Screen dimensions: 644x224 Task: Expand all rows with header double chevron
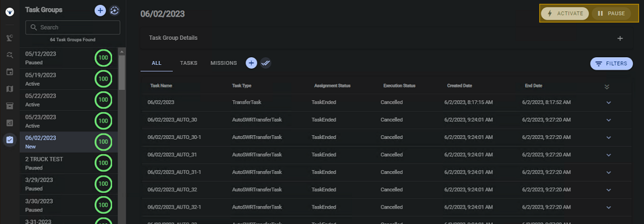click(606, 87)
